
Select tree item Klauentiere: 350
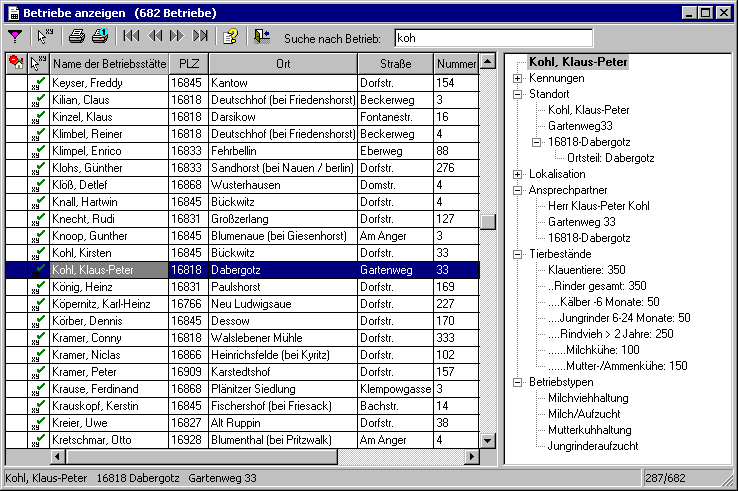(586, 270)
